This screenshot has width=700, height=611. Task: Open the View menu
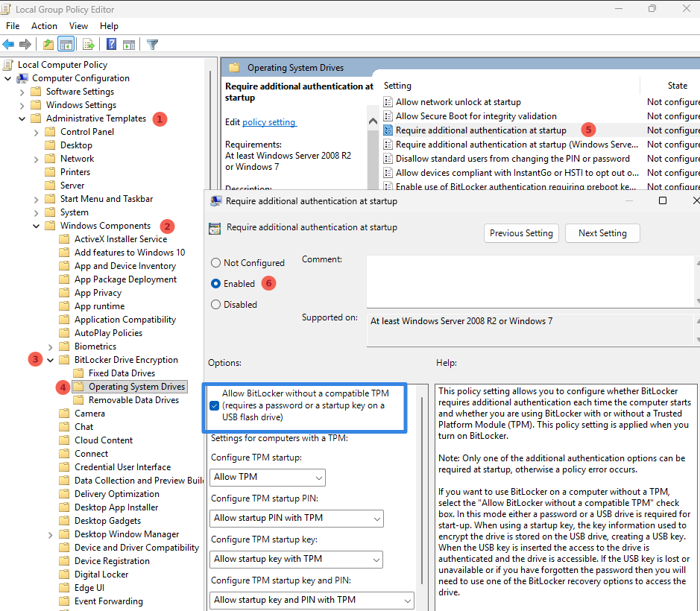pyautogui.click(x=78, y=25)
